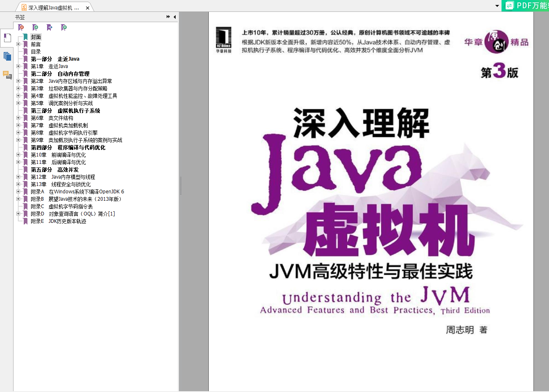This screenshot has height=392, width=549.
Task: Select bookmark 第13章 线程安全与锁优化
Action: click(x=61, y=184)
